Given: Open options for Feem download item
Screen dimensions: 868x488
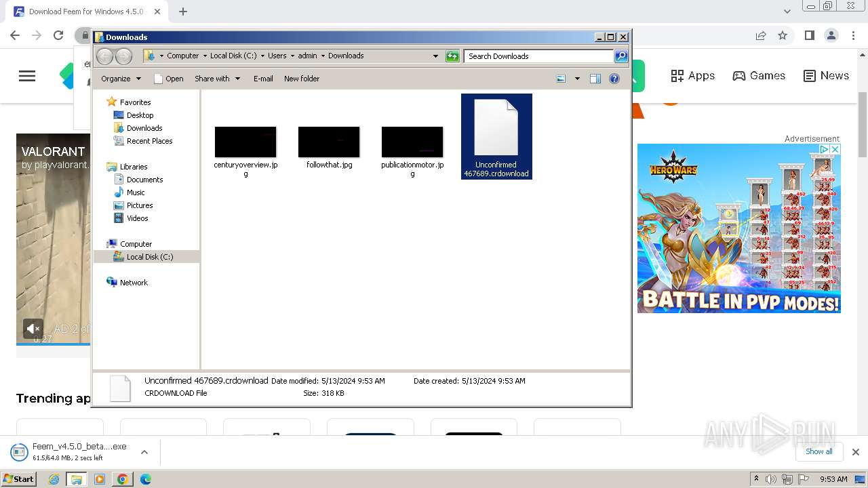Looking at the screenshot, I should [x=144, y=452].
